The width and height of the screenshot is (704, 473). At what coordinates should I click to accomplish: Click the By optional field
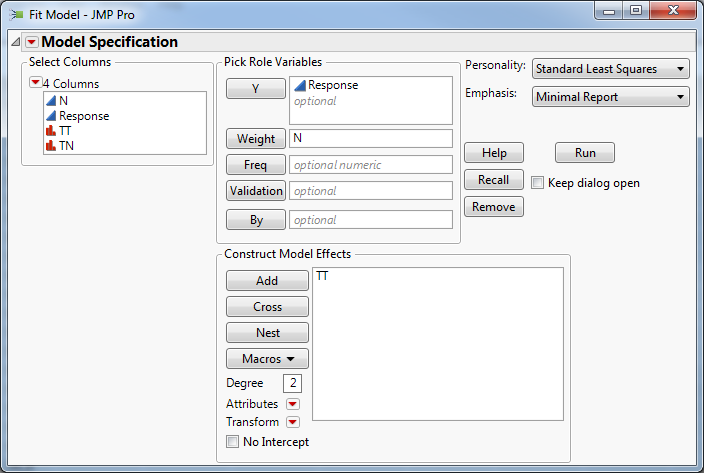371,220
